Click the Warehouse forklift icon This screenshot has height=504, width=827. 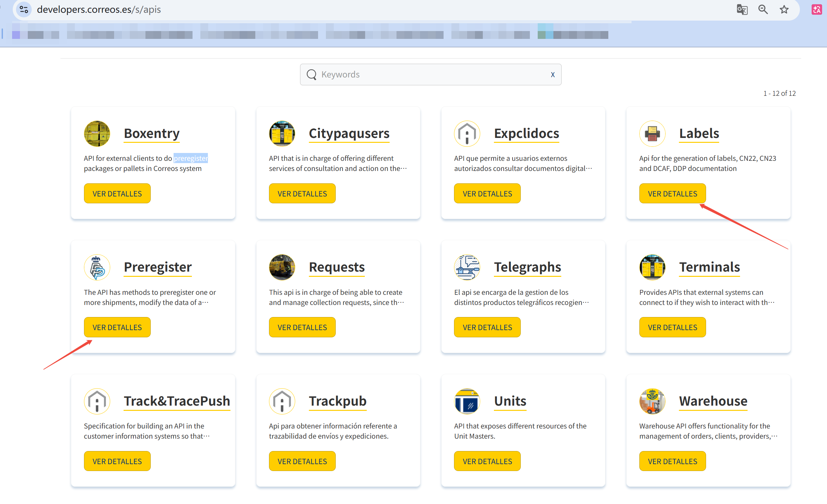point(652,401)
